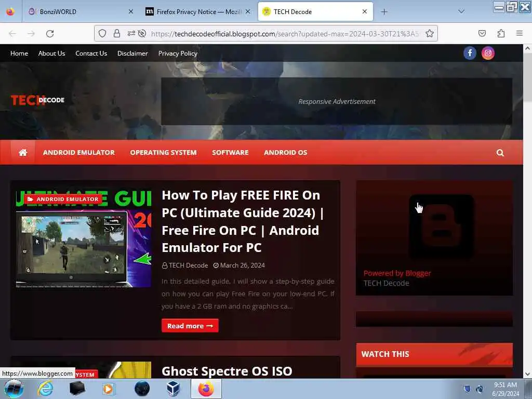
Task: Open the Disclaimer page
Action: tap(132, 54)
